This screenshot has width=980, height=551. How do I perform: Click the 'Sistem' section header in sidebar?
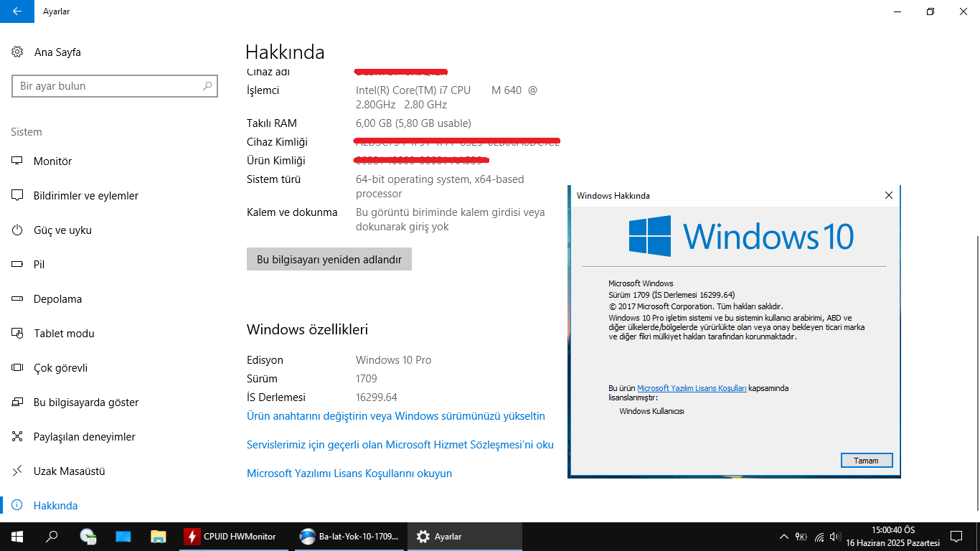(27, 132)
